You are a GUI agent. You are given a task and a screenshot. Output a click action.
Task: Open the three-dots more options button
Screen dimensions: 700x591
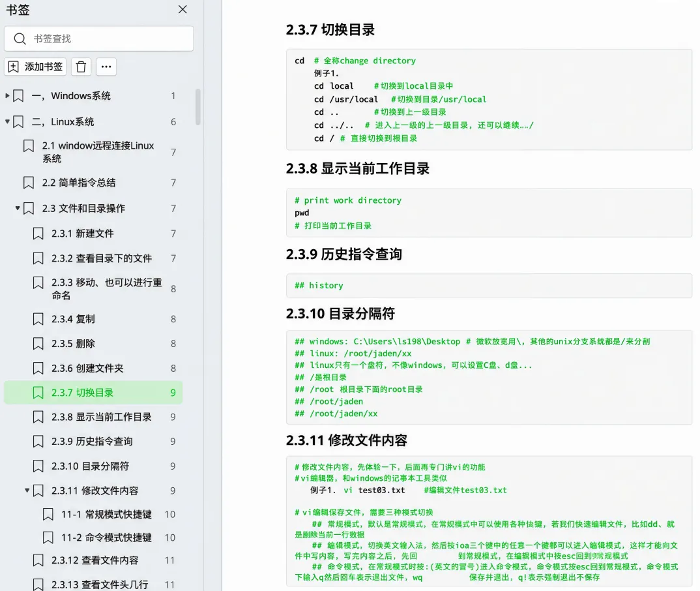click(x=106, y=67)
